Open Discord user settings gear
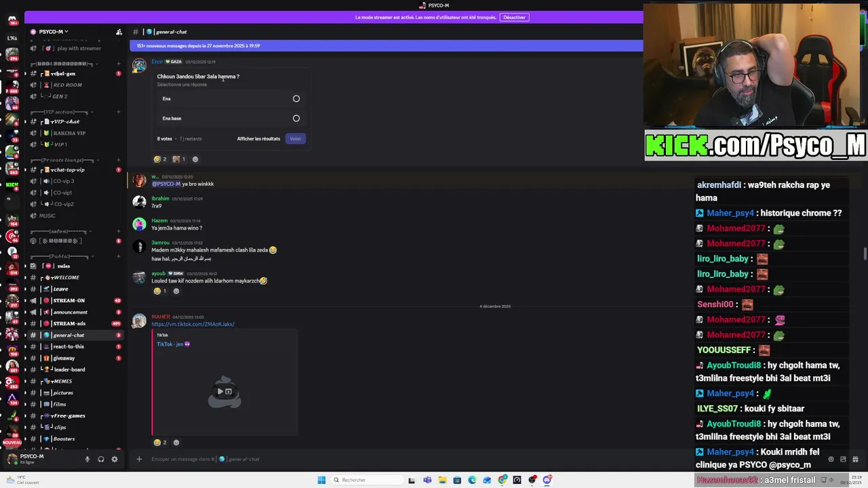 point(115,460)
